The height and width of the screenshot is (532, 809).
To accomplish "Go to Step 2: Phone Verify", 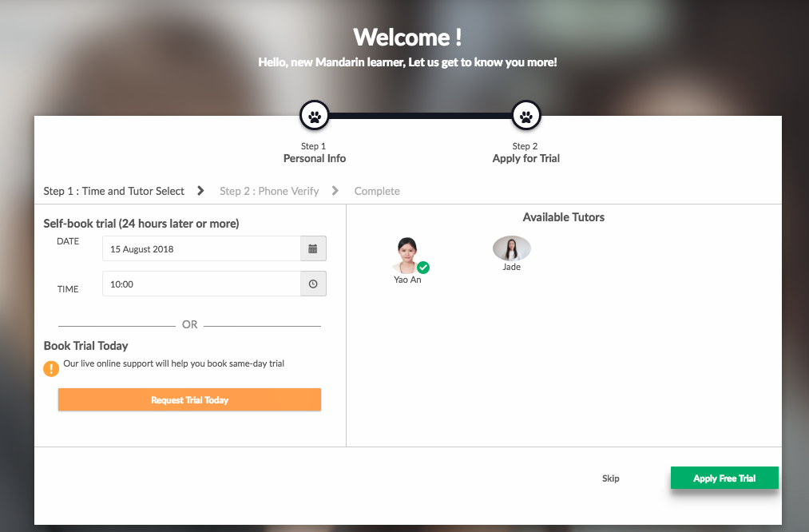I will click(x=269, y=191).
